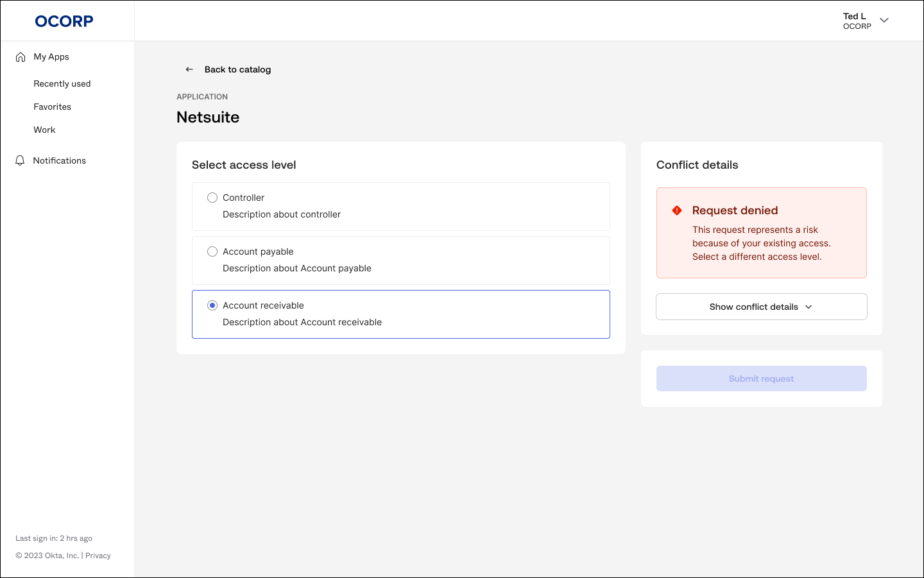Click the chevron next to Show conflict details
The height and width of the screenshot is (578, 924).
click(809, 307)
